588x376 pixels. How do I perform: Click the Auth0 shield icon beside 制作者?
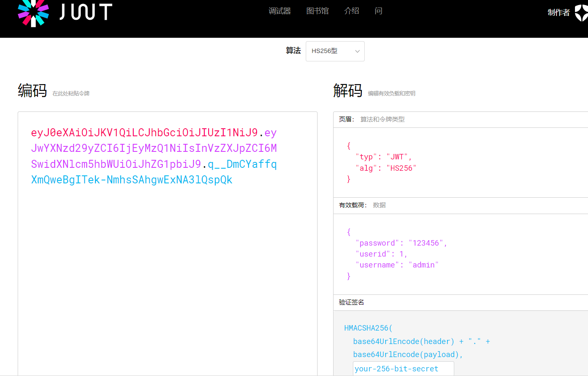pos(583,13)
